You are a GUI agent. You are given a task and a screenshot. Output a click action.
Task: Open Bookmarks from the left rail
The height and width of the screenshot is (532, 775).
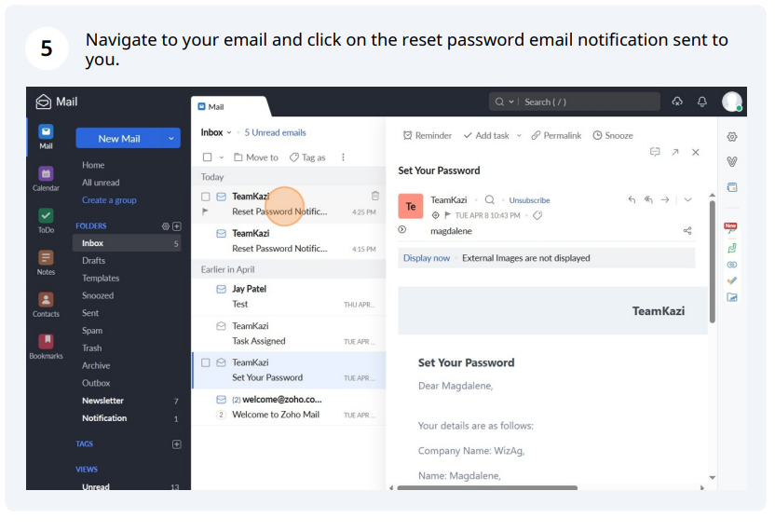tap(46, 346)
